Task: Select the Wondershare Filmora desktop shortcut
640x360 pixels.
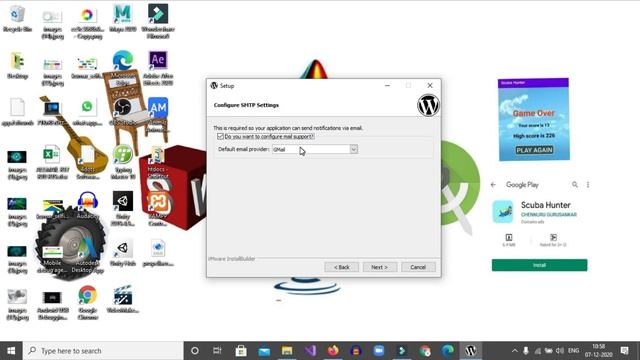Action: click(158, 21)
